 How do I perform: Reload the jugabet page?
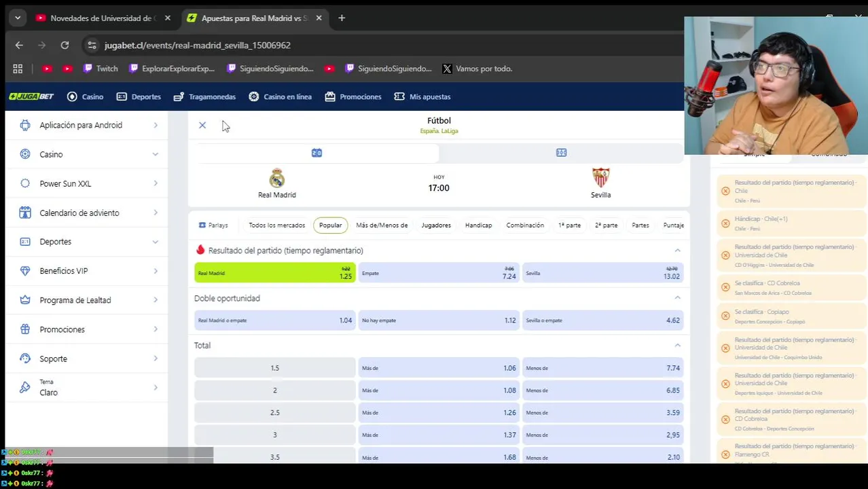pyautogui.click(x=65, y=46)
